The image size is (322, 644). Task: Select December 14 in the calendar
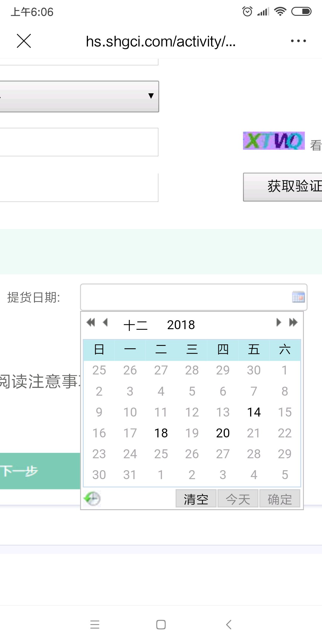[x=254, y=412]
